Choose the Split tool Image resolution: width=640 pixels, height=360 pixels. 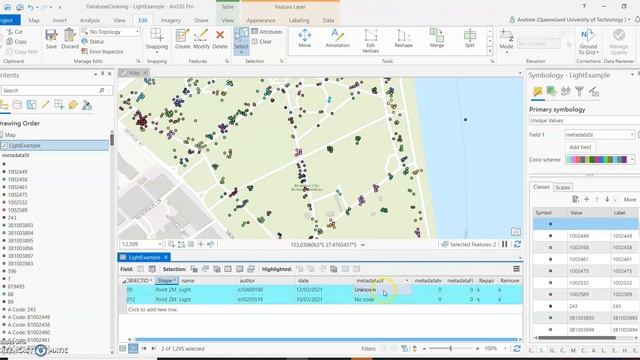470,38
